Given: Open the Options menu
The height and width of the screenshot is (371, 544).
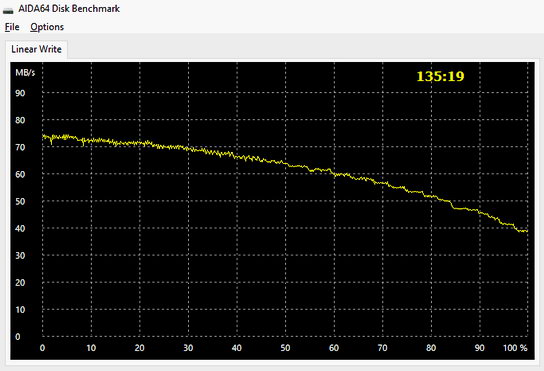Looking at the screenshot, I should (47, 27).
